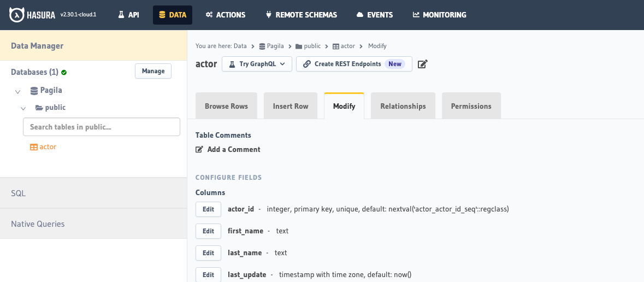
Task: Click the New badge on REST Endpoints
Action: tap(395, 64)
